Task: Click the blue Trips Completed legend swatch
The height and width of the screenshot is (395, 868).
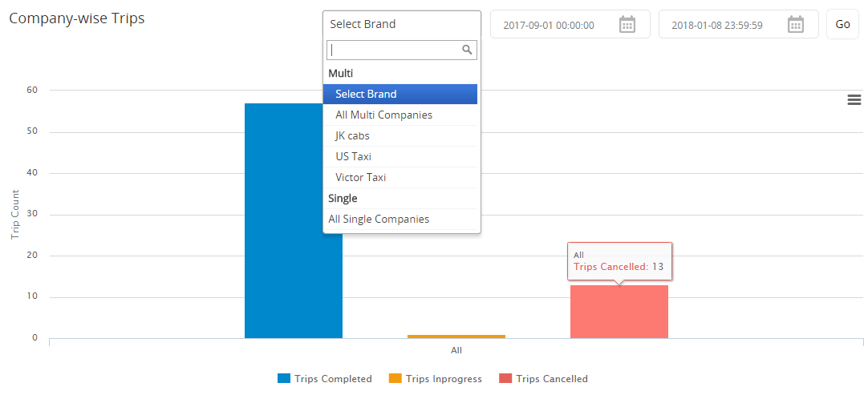Action: [283, 379]
